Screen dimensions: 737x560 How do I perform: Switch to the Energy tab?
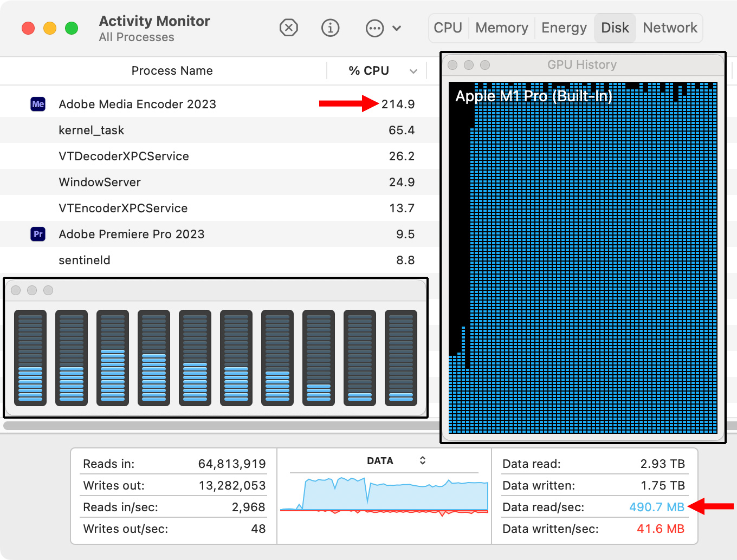coord(564,28)
